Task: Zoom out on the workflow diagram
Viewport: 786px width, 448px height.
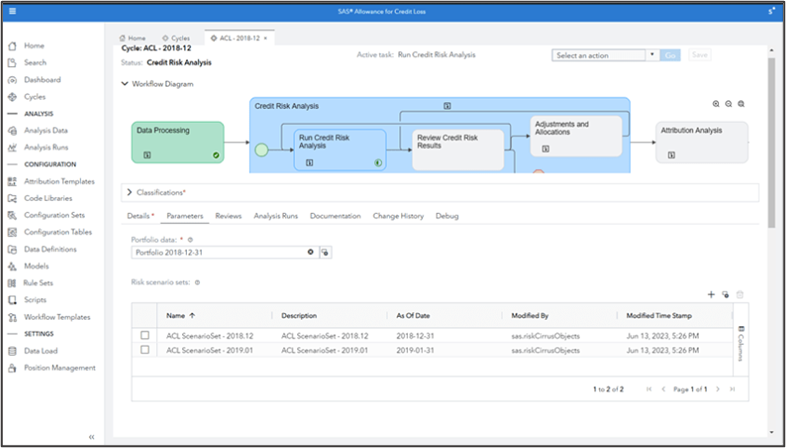Action: tap(728, 104)
